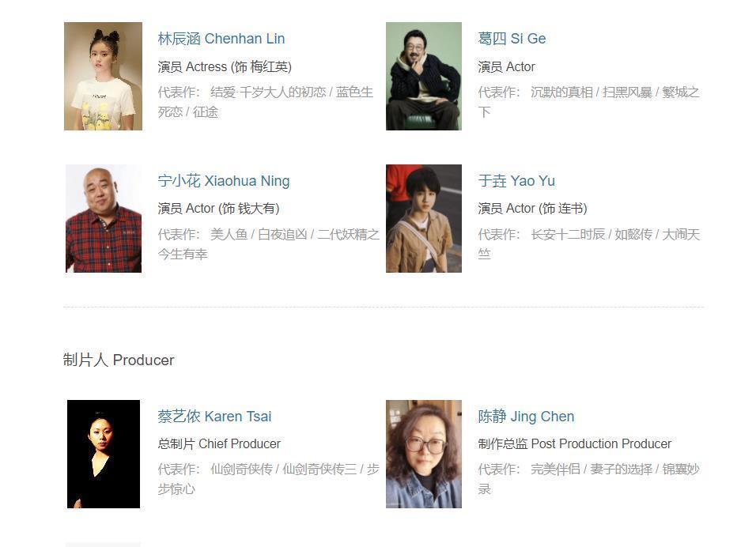Click the 总制片 Chief Producer role text
The width and height of the screenshot is (756, 547).
(x=219, y=444)
